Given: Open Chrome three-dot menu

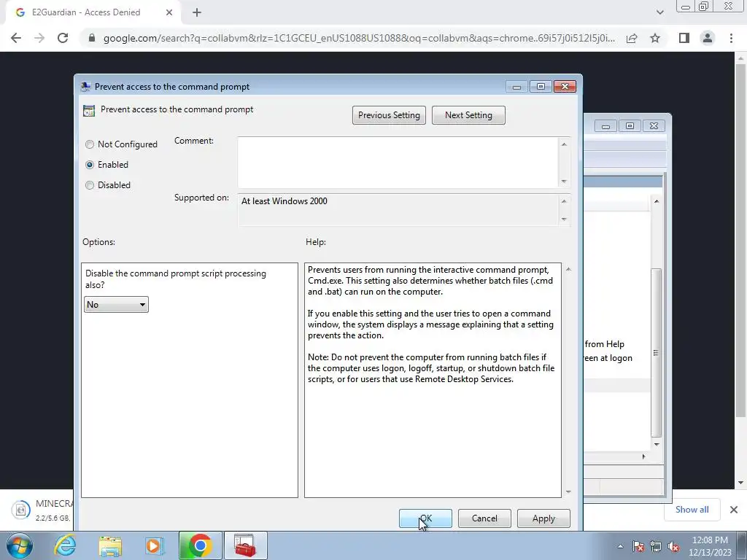Looking at the screenshot, I should coord(731,38).
